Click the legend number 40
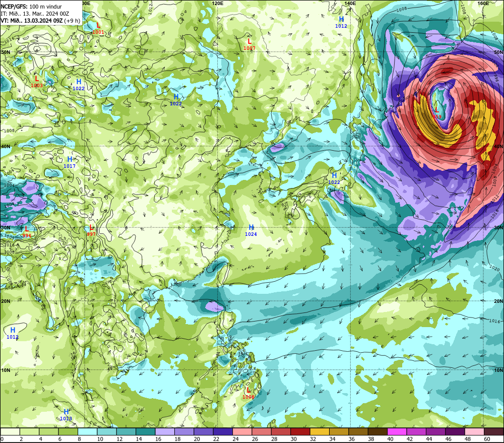This screenshot has width=504, height=443. [x=390, y=439]
